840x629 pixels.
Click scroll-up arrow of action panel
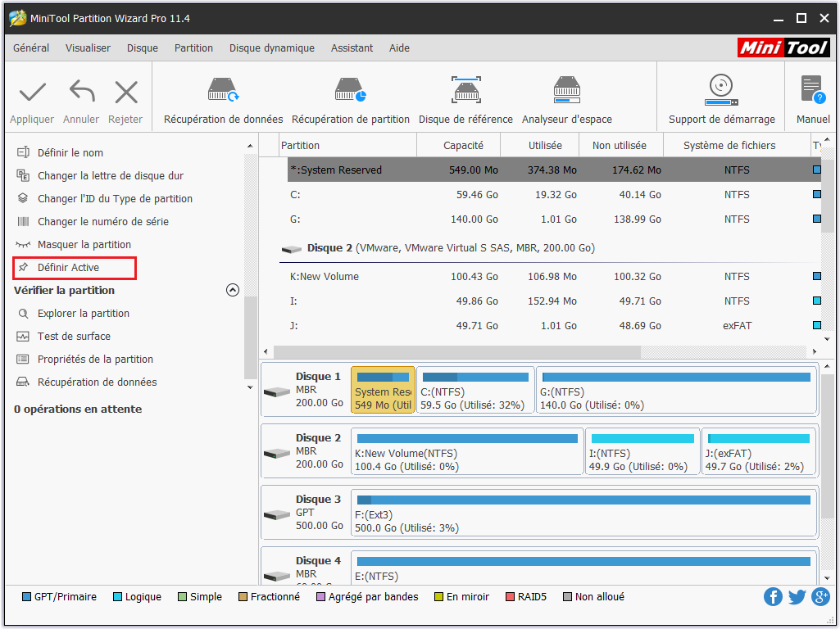250,146
